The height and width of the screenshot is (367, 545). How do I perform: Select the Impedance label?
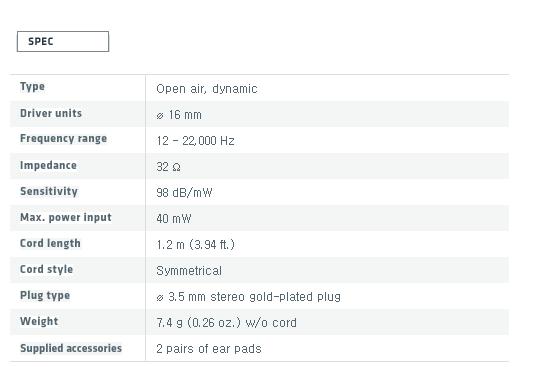(x=48, y=165)
